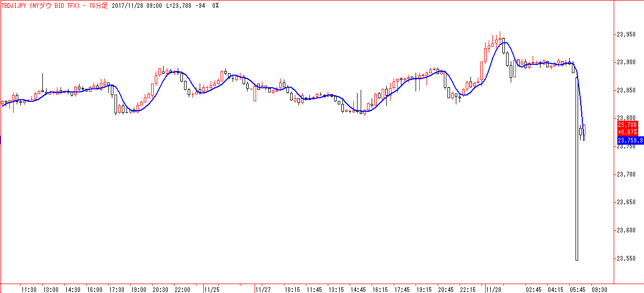Click the 05:45 time label
This screenshot has height=293, width=644.
click(x=578, y=289)
